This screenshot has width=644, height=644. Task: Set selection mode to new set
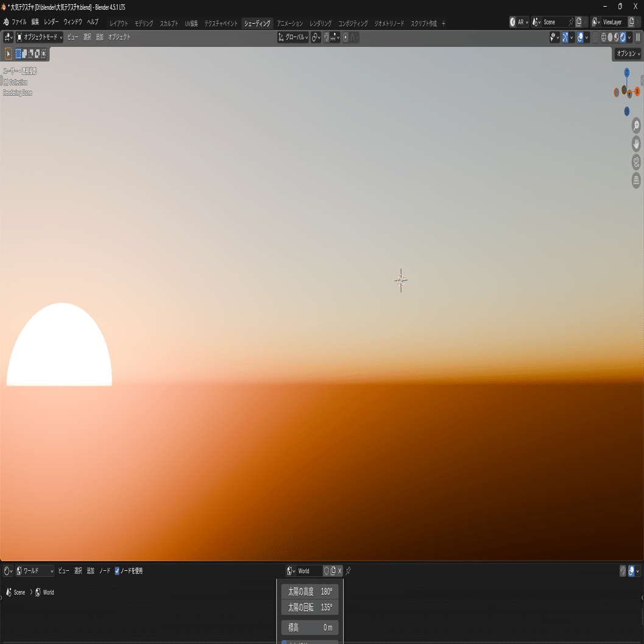18,54
